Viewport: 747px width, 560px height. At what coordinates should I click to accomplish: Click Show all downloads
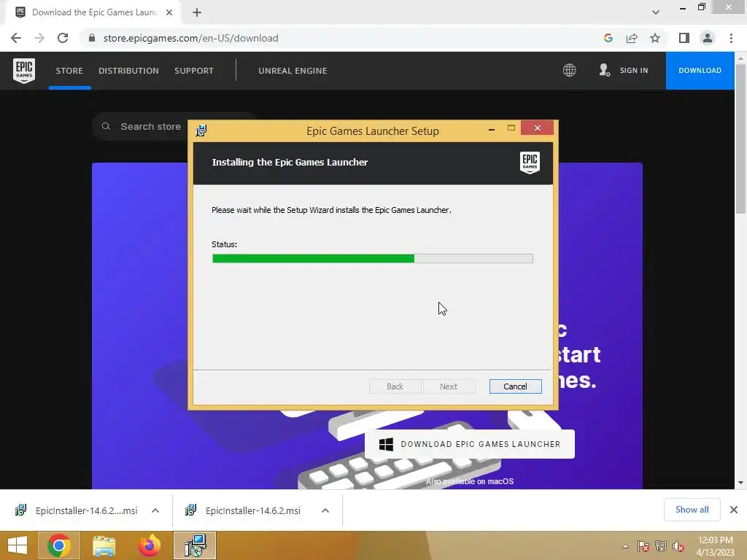tap(692, 510)
